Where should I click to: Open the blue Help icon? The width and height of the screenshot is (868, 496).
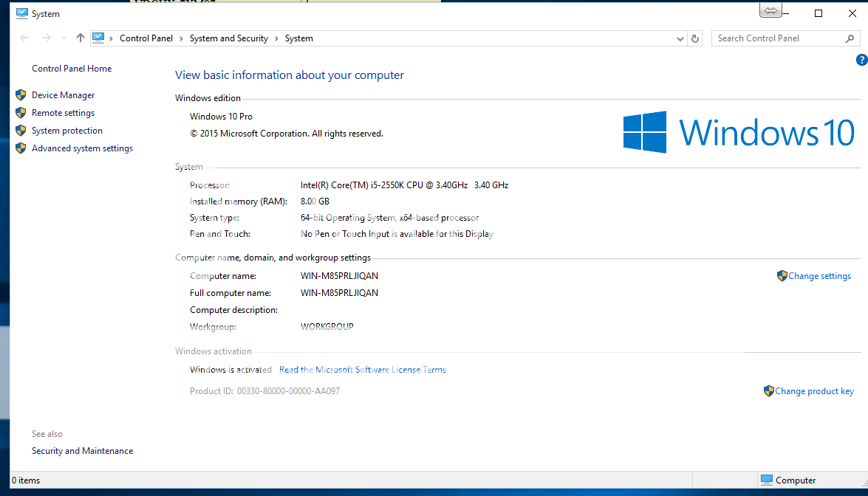coord(862,60)
